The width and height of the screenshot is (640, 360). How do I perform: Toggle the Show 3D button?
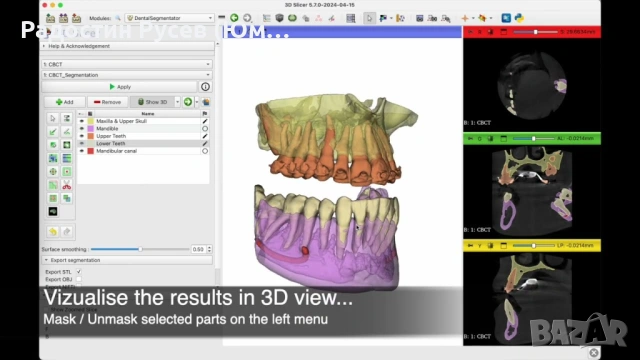153,102
